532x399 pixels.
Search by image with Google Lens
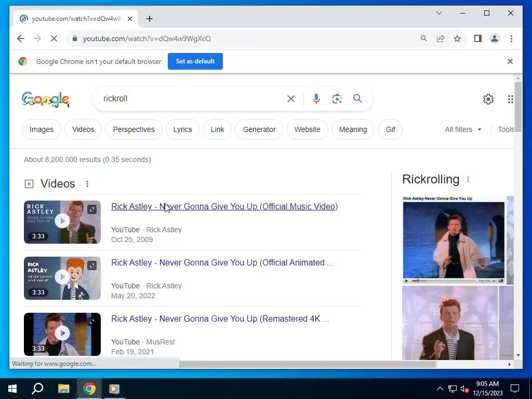337,99
